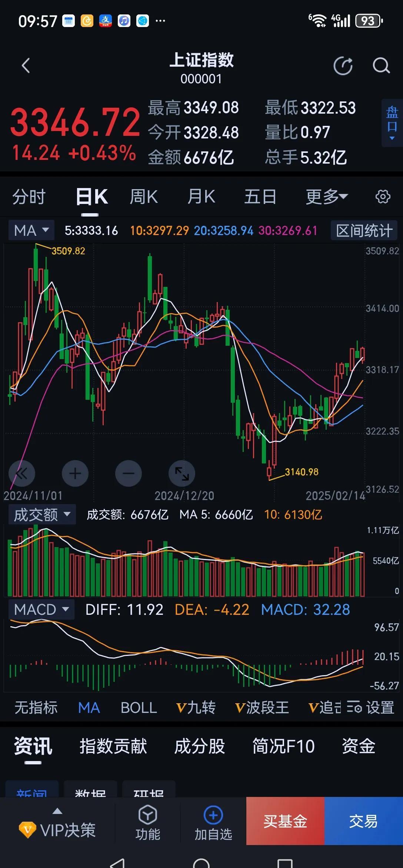Zoom in chart with plus icon
The image size is (403, 868).
coord(75,473)
